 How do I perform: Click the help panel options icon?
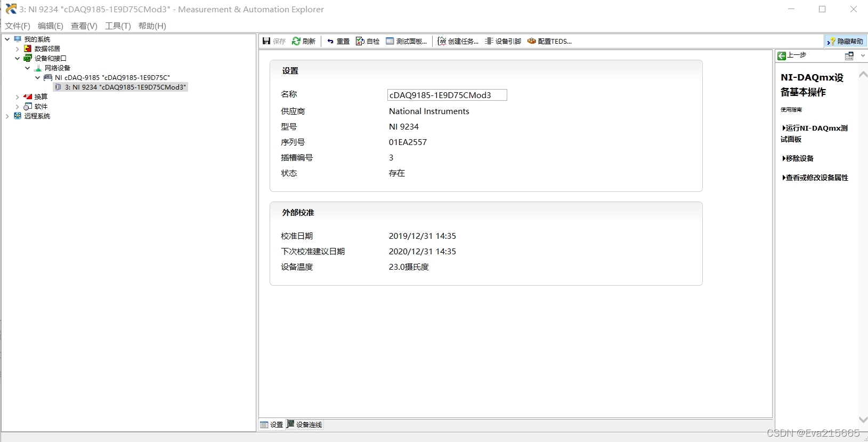pyautogui.click(x=849, y=55)
